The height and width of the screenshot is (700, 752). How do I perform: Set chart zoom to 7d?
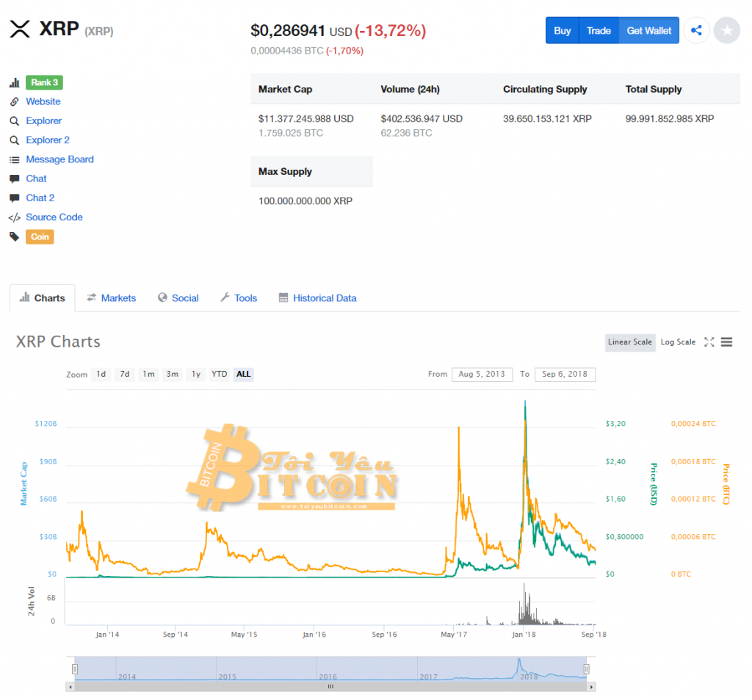(x=125, y=374)
